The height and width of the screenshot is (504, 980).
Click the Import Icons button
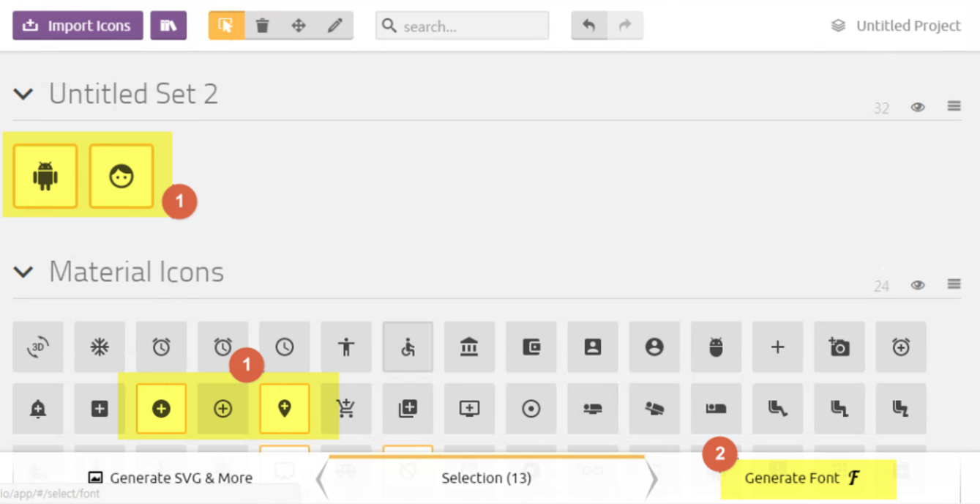[78, 26]
